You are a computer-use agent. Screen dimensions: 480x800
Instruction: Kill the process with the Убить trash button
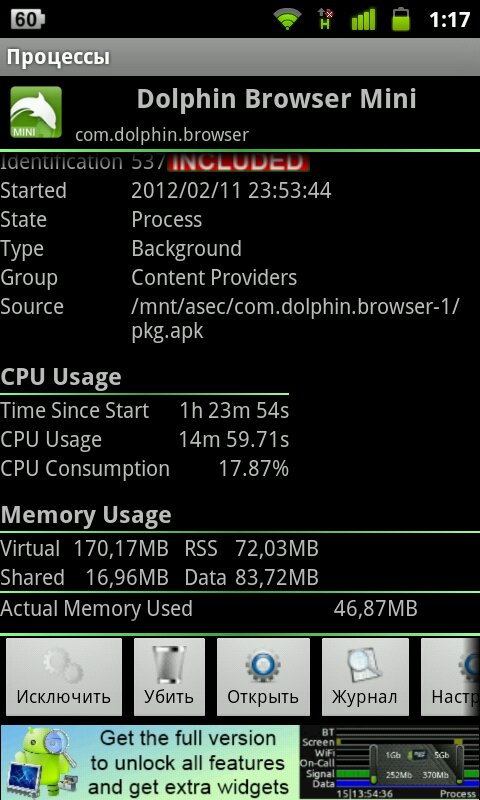pyautogui.click(x=169, y=677)
